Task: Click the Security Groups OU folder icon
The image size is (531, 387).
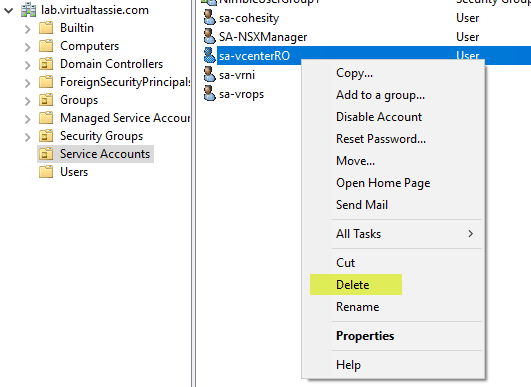Action: [46, 136]
